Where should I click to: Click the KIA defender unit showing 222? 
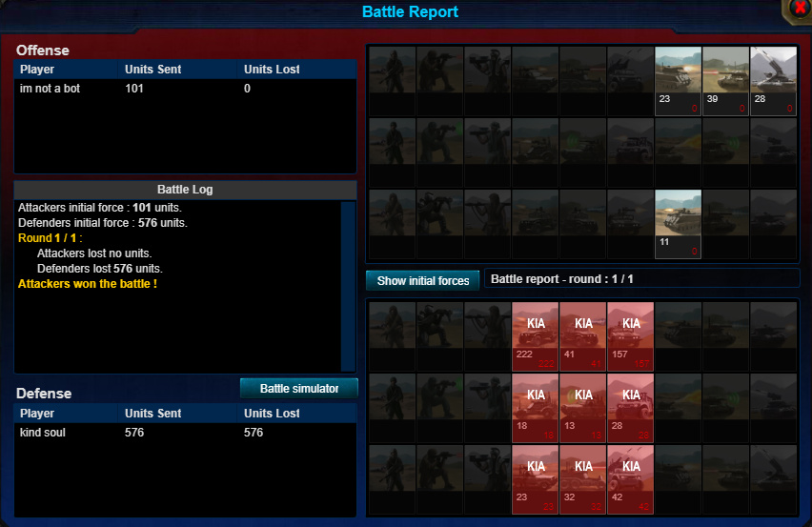point(535,337)
